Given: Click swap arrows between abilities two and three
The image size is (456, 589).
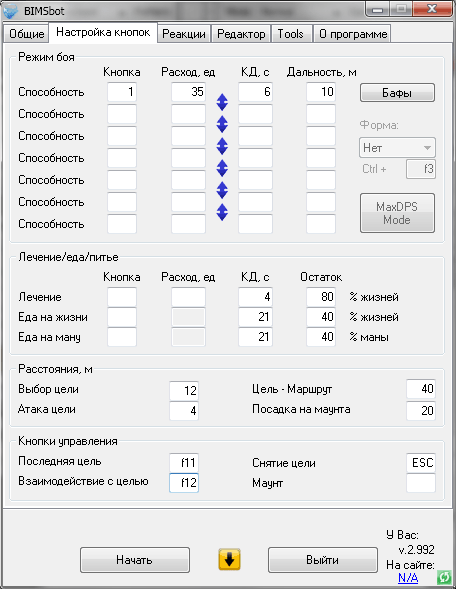Looking at the screenshot, I should [222, 124].
